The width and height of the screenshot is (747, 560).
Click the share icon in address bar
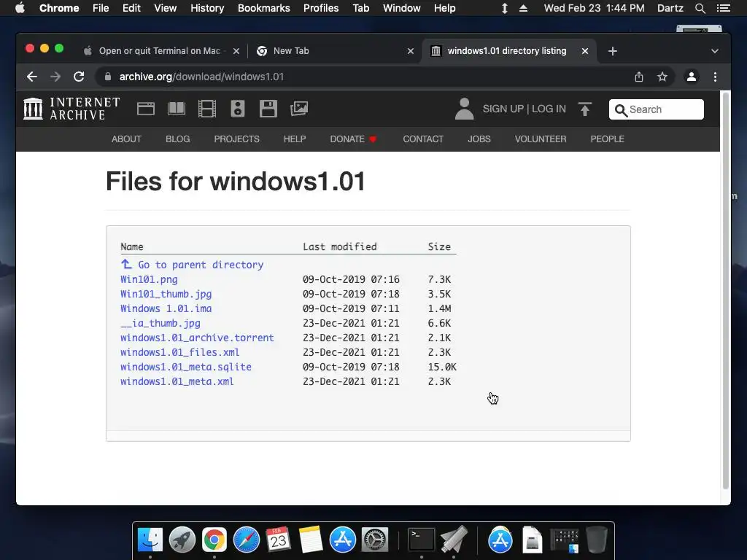639,77
